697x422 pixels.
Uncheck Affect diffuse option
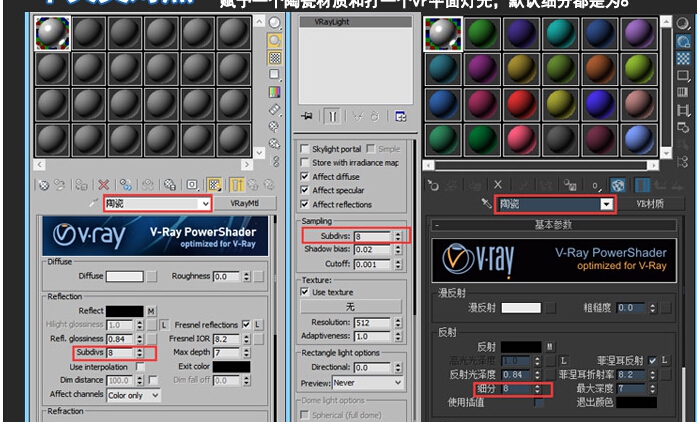[305, 177]
